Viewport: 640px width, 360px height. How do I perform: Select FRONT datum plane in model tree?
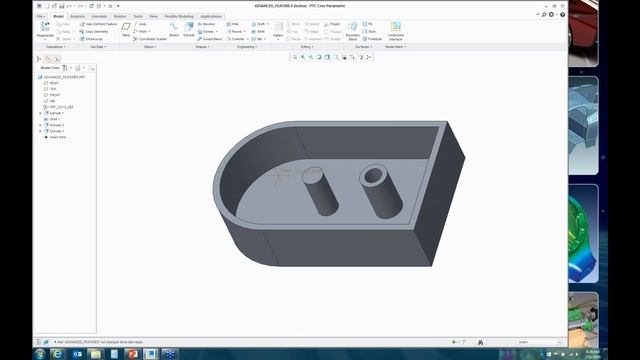(52, 95)
